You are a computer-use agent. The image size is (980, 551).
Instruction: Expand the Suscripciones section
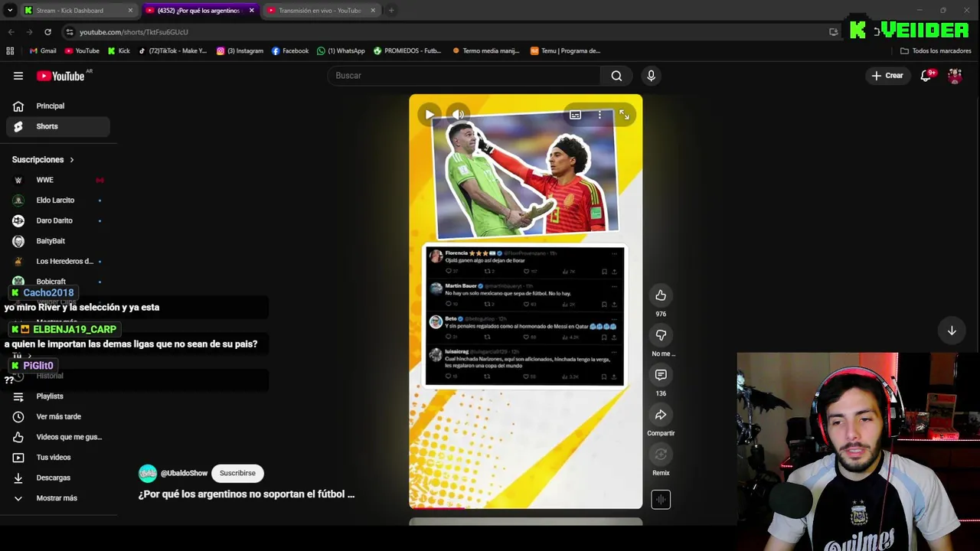coord(43,160)
